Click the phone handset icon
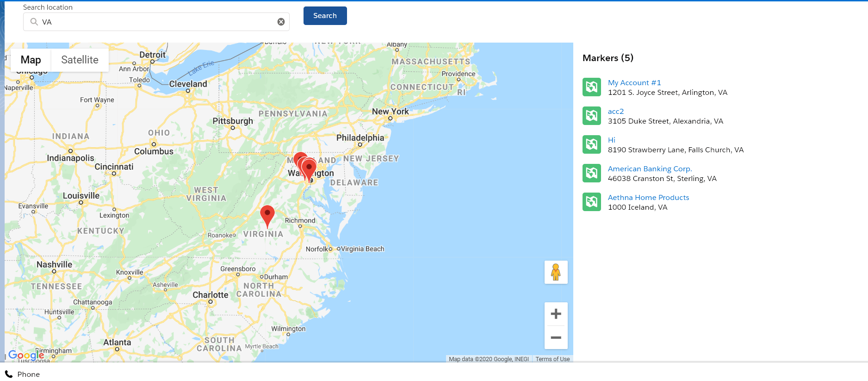Screen dimensions: 868x381 tap(9, 374)
